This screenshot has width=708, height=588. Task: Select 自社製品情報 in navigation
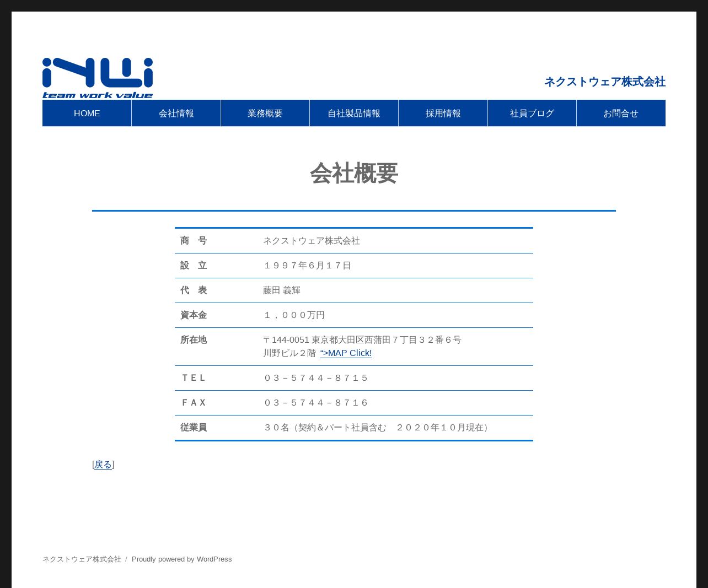pyautogui.click(x=354, y=113)
